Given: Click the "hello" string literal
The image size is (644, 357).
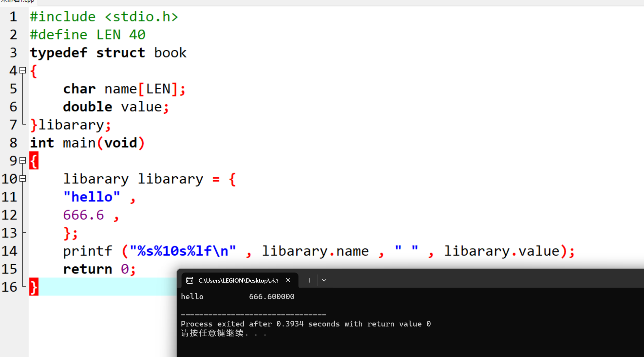Looking at the screenshot, I should pos(92,197).
